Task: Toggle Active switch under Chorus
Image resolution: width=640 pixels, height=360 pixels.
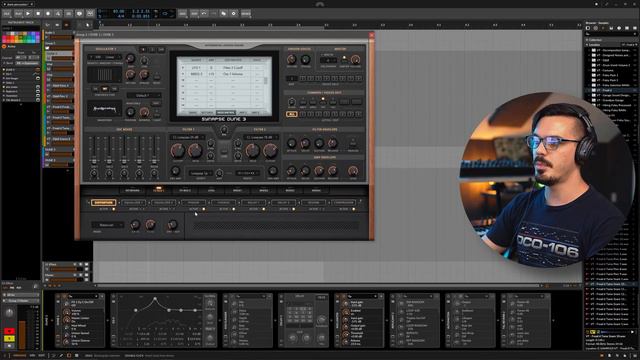Action: point(234,209)
